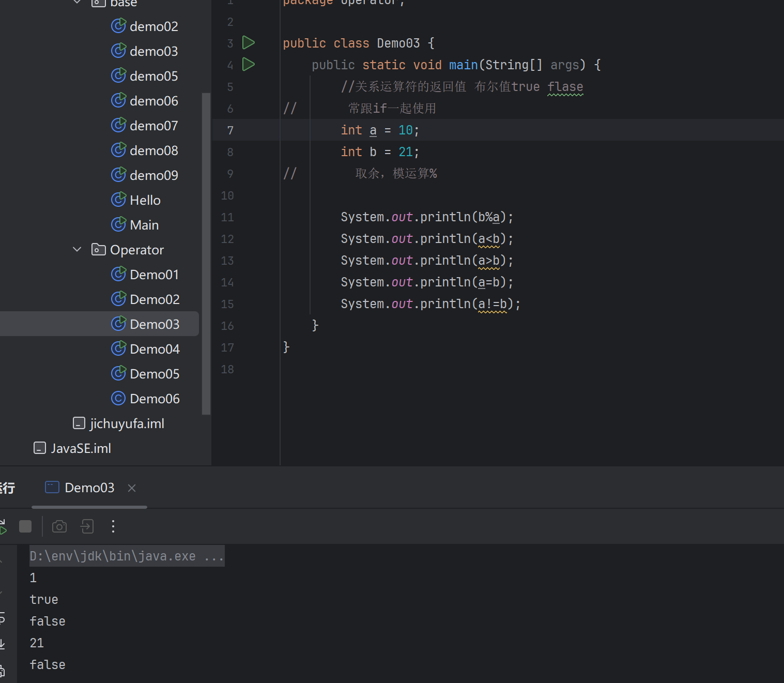
Task: Click println(a=b) statement
Action: click(427, 282)
